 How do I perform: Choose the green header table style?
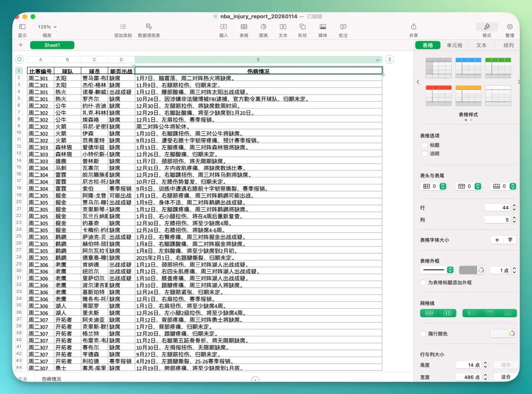(x=498, y=68)
